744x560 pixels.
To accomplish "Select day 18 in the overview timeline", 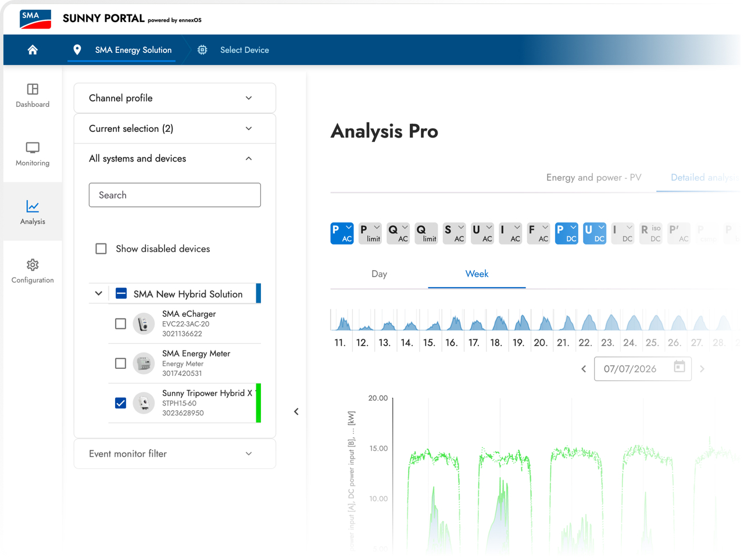I will (496, 343).
